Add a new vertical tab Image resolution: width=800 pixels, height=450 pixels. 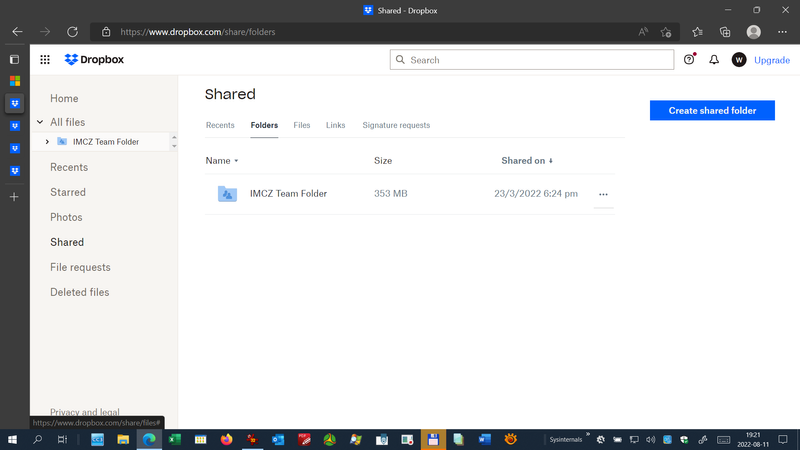tap(14, 197)
